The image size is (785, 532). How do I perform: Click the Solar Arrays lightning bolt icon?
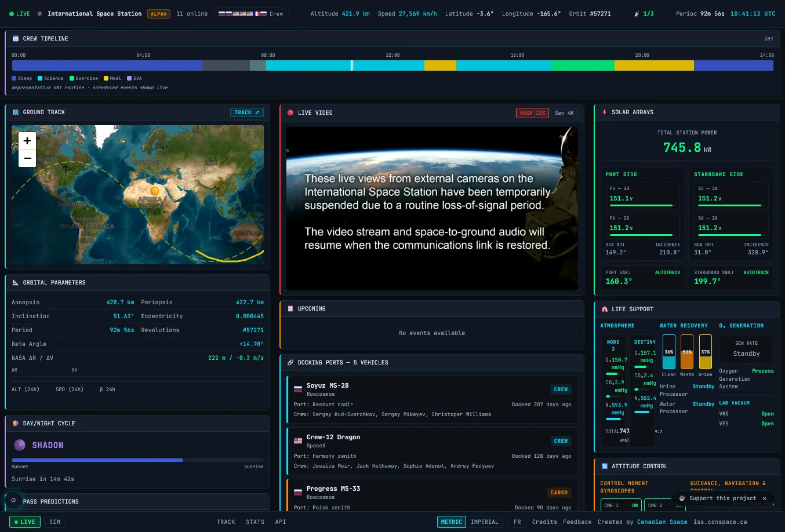tap(605, 112)
